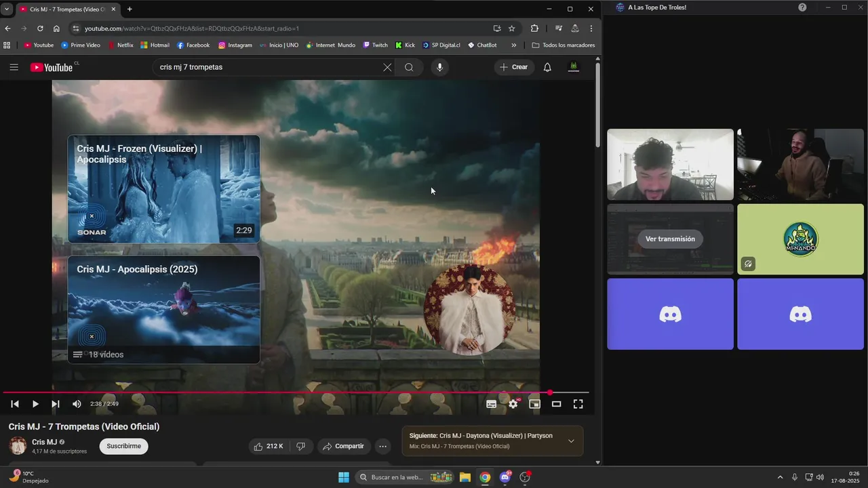This screenshot has height=488, width=868.
Task: Open Chrome apps grid shortcut
Action: [x=7, y=45]
